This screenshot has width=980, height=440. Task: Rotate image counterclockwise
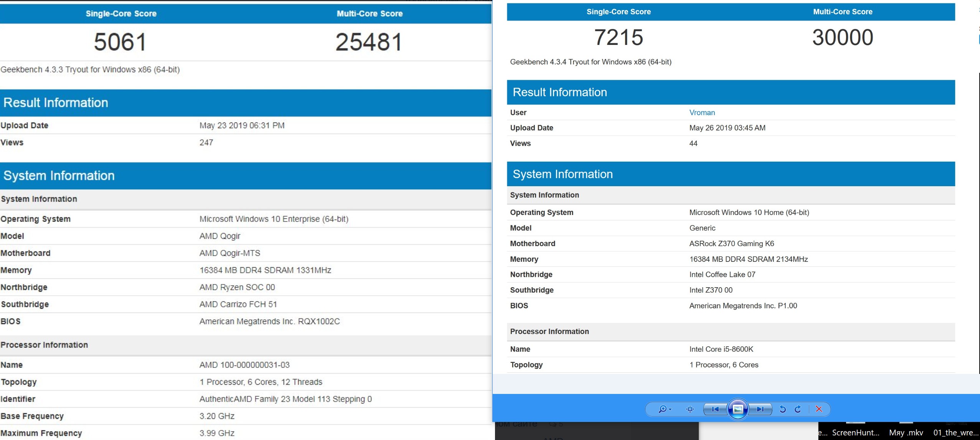tap(783, 409)
